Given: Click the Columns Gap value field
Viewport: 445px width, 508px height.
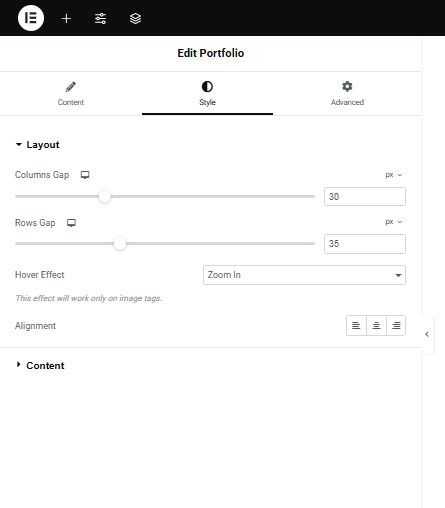Looking at the screenshot, I should point(365,196).
